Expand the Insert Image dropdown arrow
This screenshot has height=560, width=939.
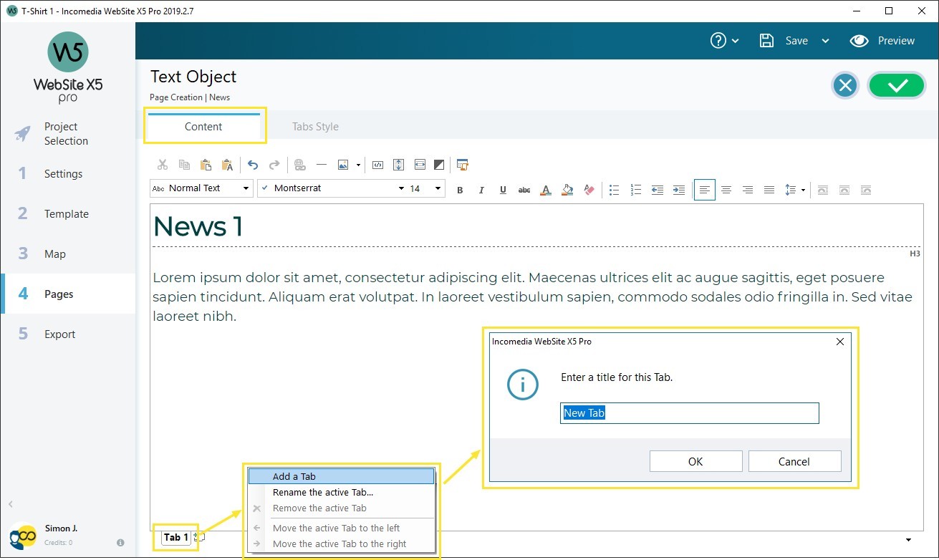pyautogui.click(x=358, y=165)
